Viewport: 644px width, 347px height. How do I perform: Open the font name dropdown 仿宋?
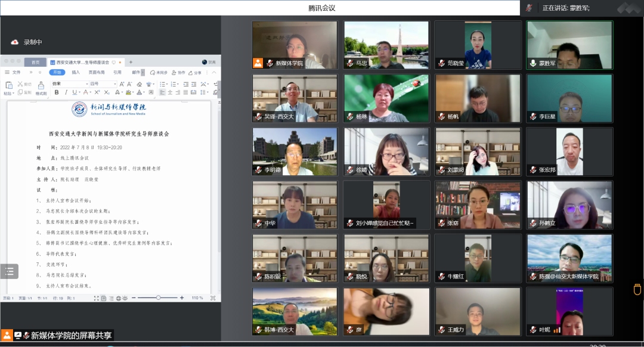pos(69,84)
